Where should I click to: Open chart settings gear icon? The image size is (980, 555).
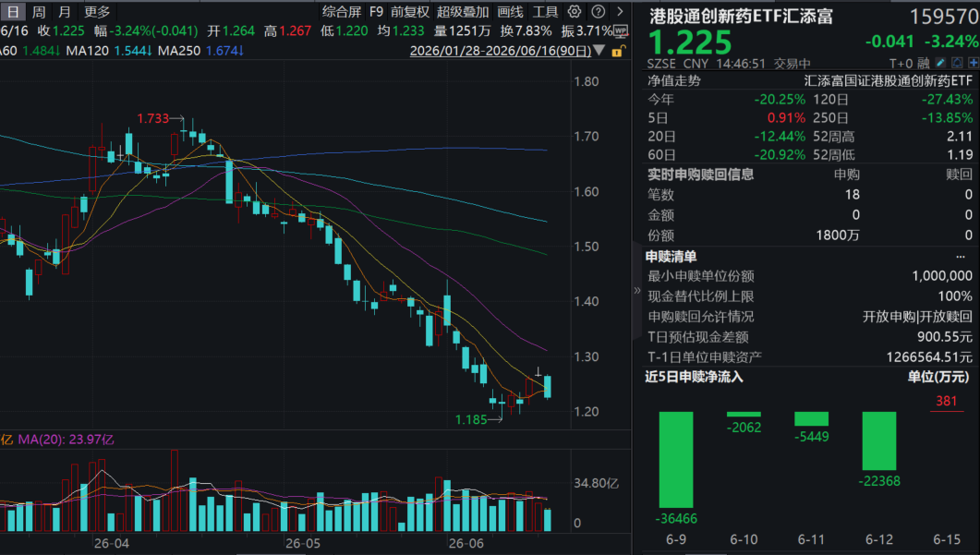click(575, 11)
